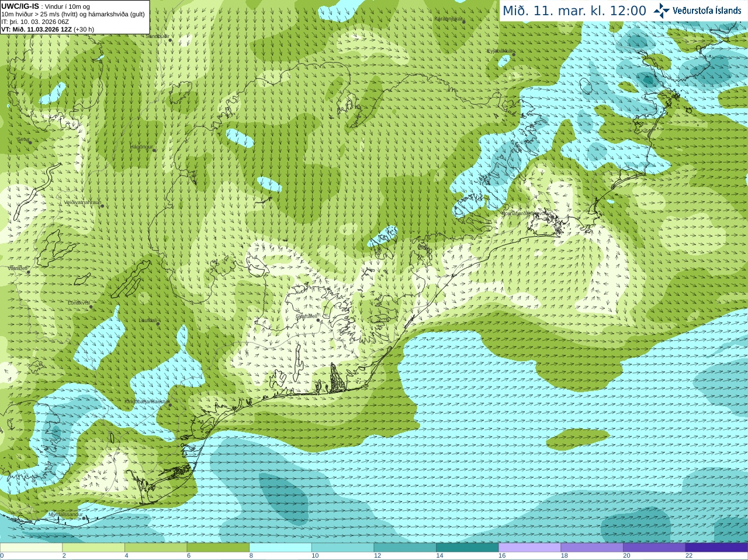Select the 2–4 m/s light green legend swatch
This screenshot has width=748, height=560.
point(93,548)
